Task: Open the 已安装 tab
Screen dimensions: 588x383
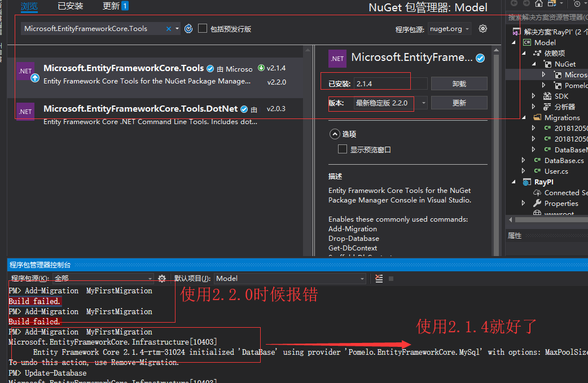Action: (71, 6)
